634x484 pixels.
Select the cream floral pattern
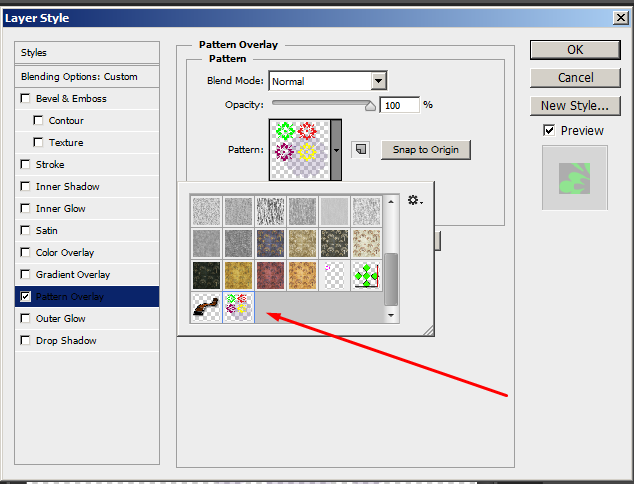[366, 243]
